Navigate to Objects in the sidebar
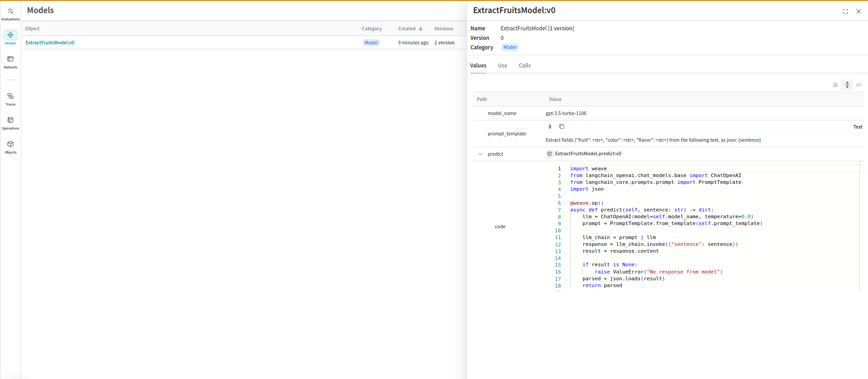 pos(10,147)
